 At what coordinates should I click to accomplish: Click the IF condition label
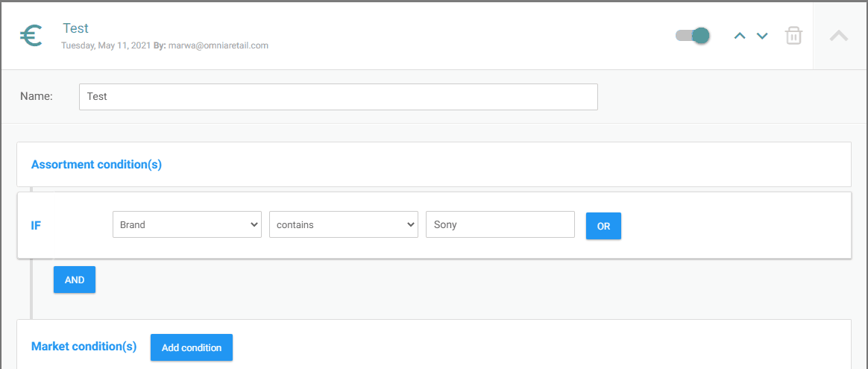(x=36, y=226)
